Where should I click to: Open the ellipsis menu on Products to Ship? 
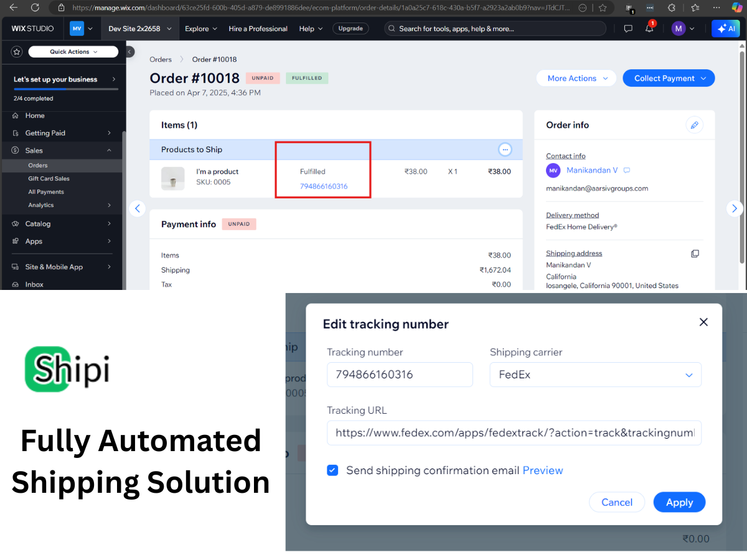point(505,149)
